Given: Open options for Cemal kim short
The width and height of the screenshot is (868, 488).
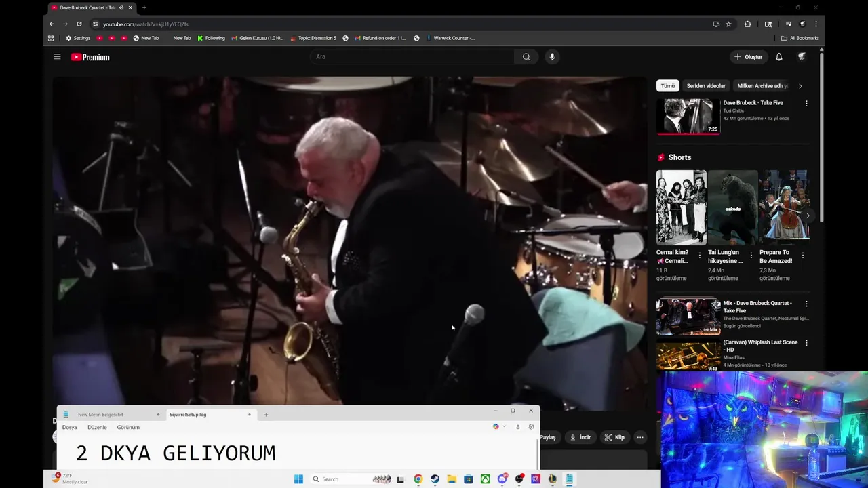Looking at the screenshot, I should point(700,256).
